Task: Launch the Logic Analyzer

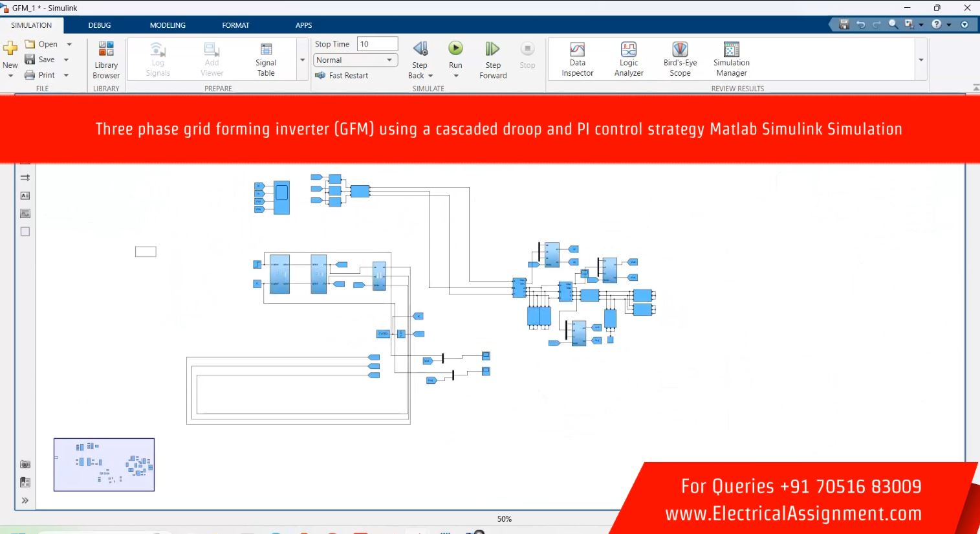Action: [628, 60]
